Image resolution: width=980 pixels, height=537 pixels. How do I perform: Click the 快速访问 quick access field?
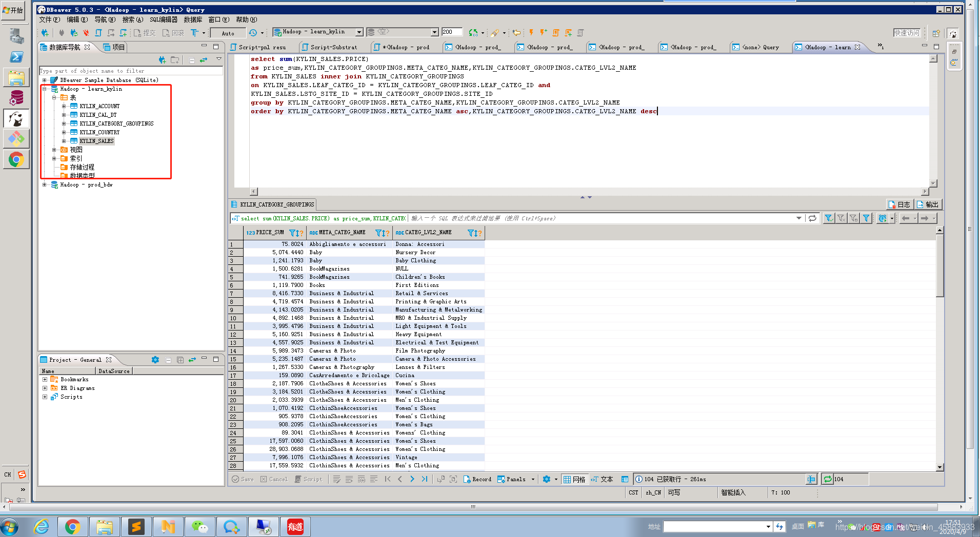tap(907, 33)
